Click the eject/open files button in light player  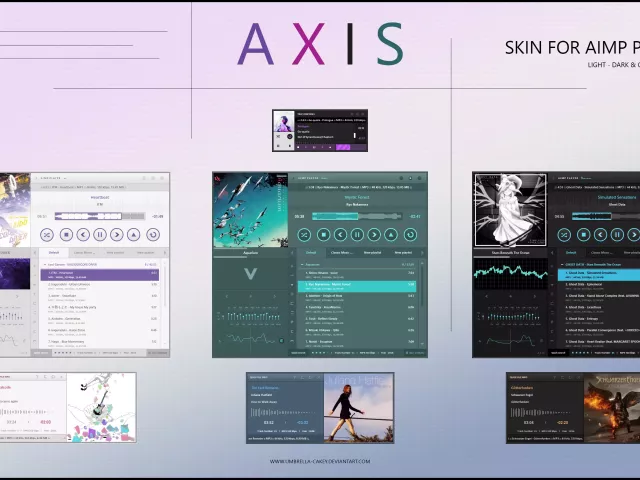(133, 235)
